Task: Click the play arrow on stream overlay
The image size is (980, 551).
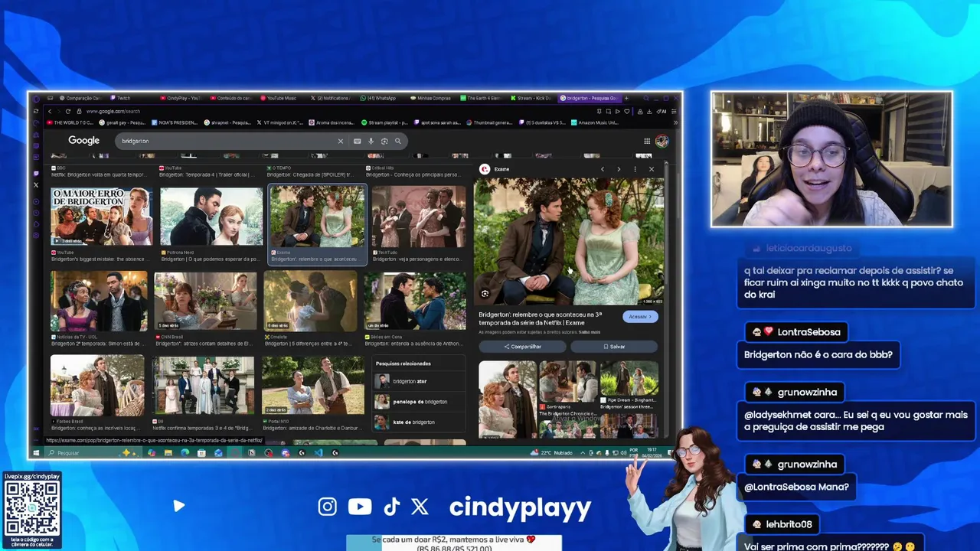Action: tap(178, 506)
